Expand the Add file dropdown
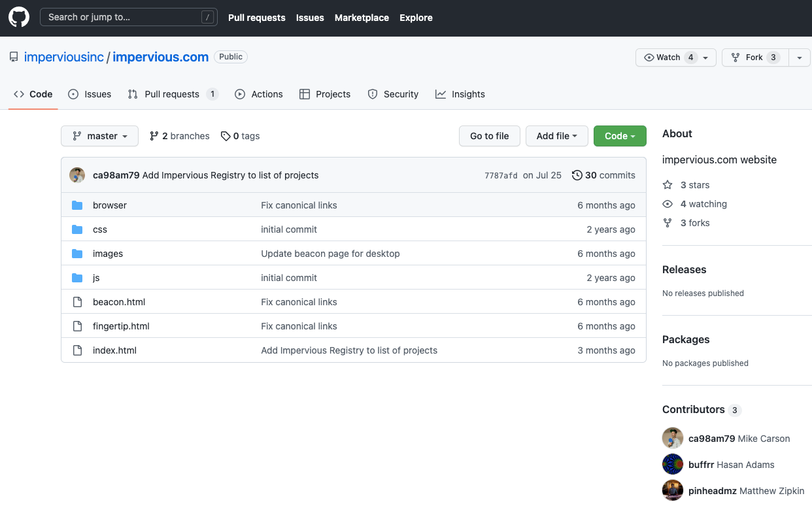Viewport: 812px width, 517px height. tap(557, 136)
